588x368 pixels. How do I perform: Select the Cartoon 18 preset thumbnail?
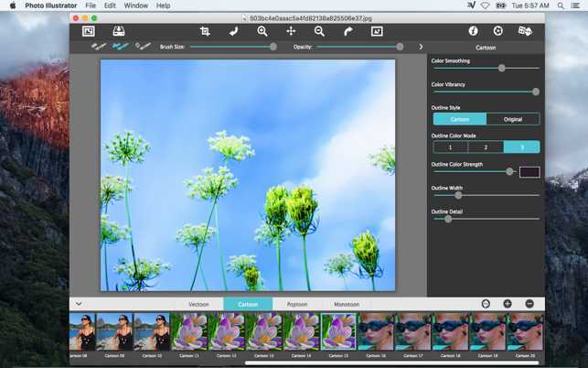click(451, 332)
